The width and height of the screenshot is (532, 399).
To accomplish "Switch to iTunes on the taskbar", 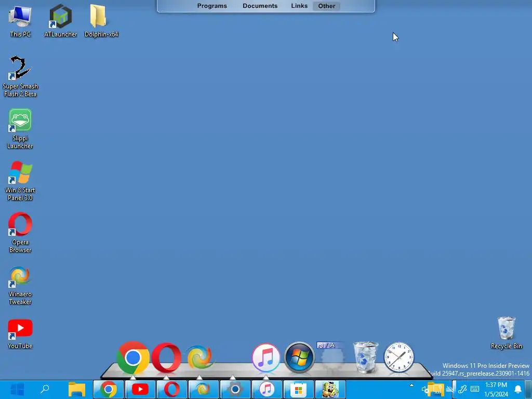I will 267,390.
